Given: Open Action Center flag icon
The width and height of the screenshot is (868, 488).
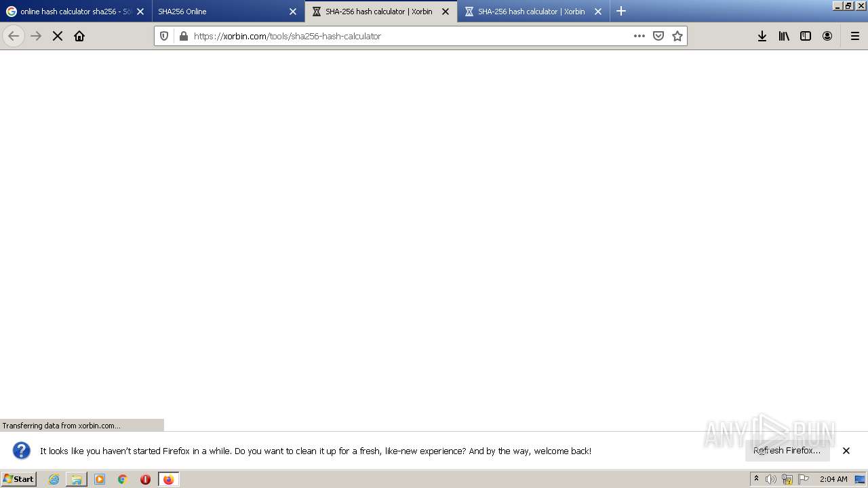Looking at the screenshot, I should click(804, 479).
